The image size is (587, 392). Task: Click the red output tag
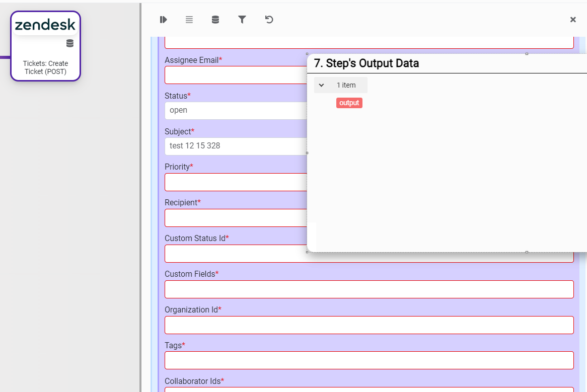[349, 103]
